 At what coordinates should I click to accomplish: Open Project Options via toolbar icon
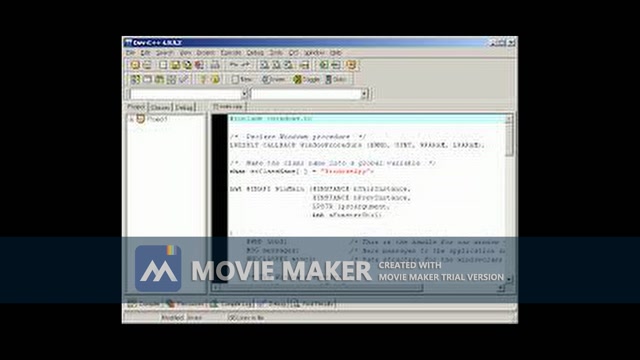351,65
